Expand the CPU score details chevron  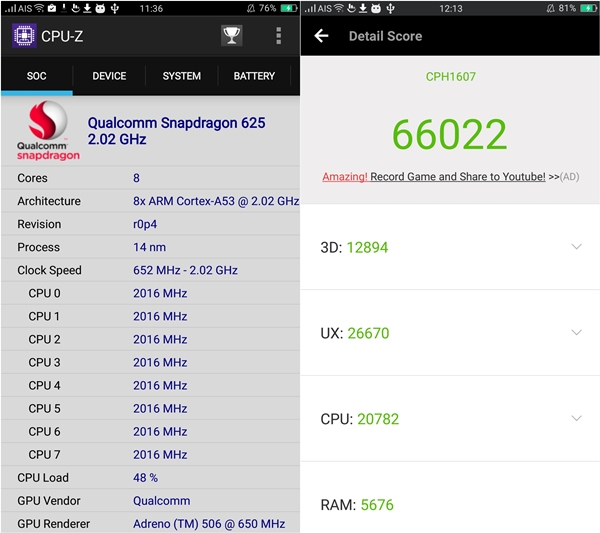pos(576,418)
